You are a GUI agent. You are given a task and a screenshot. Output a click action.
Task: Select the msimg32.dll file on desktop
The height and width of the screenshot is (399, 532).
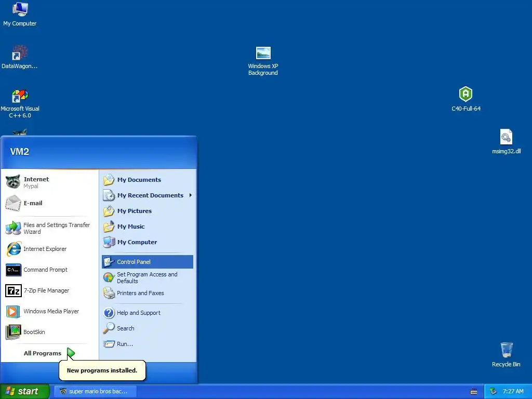(506, 141)
